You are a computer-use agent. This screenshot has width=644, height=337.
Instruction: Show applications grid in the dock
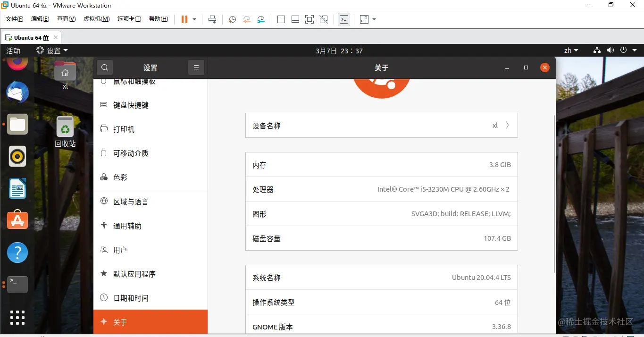17,317
